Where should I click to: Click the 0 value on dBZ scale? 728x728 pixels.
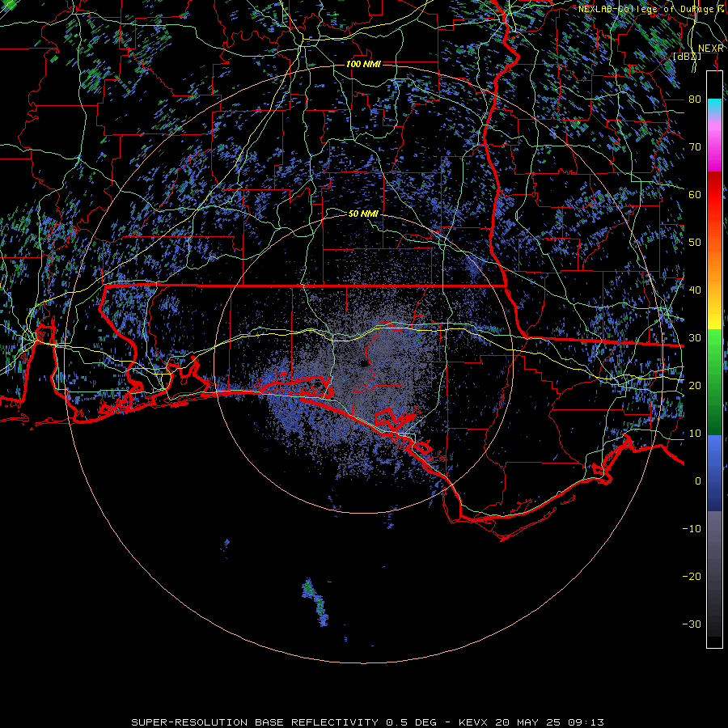[x=698, y=481]
